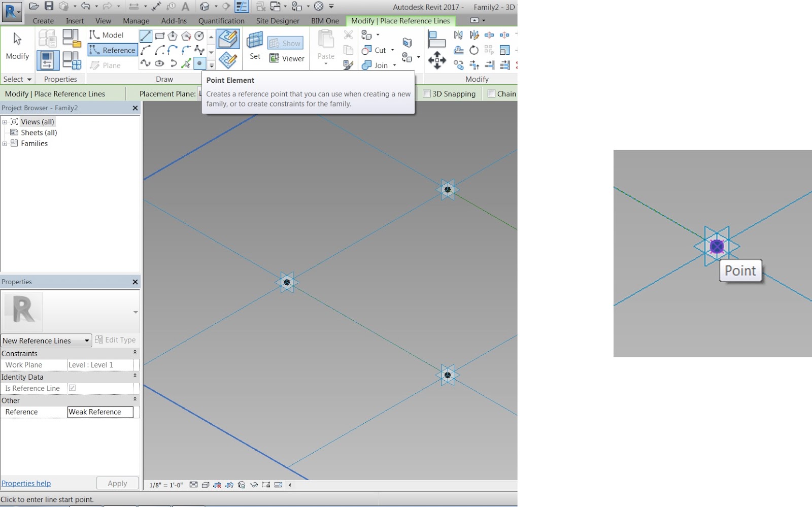Expand the Families tree node
Image resolution: width=812 pixels, height=507 pixels.
pos(5,143)
